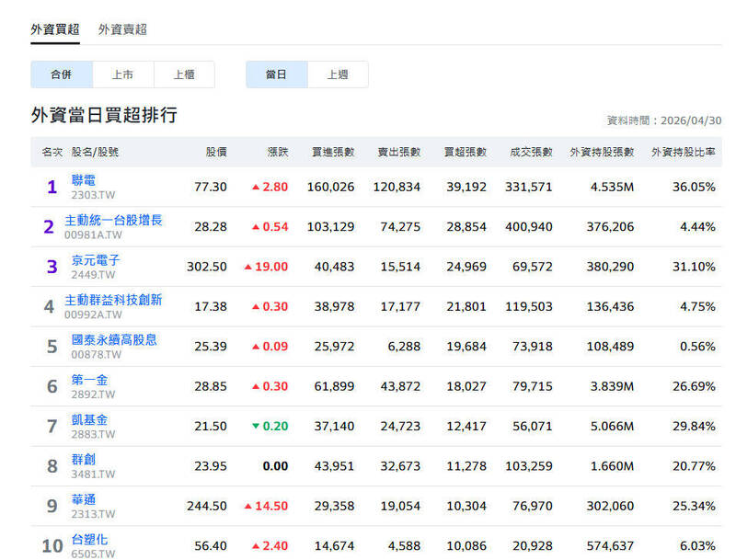Open the 群創 stock link
This screenshot has width=736, height=560.
[x=84, y=459]
